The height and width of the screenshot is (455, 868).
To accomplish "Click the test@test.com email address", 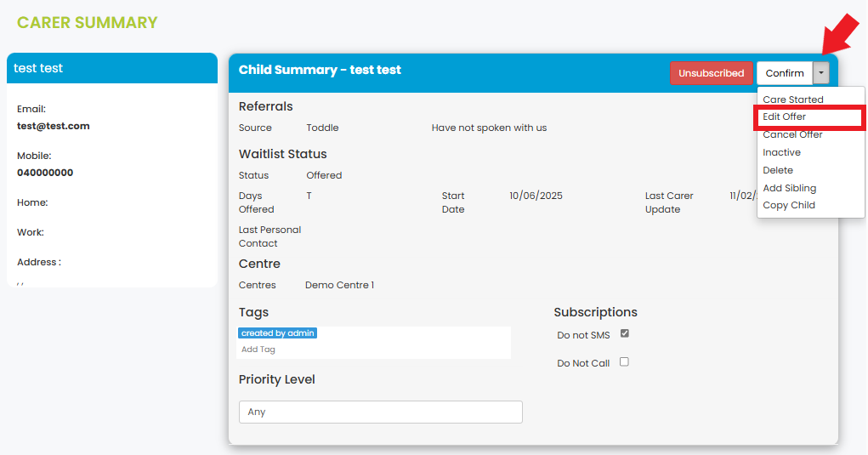I will [x=53, y=126].
